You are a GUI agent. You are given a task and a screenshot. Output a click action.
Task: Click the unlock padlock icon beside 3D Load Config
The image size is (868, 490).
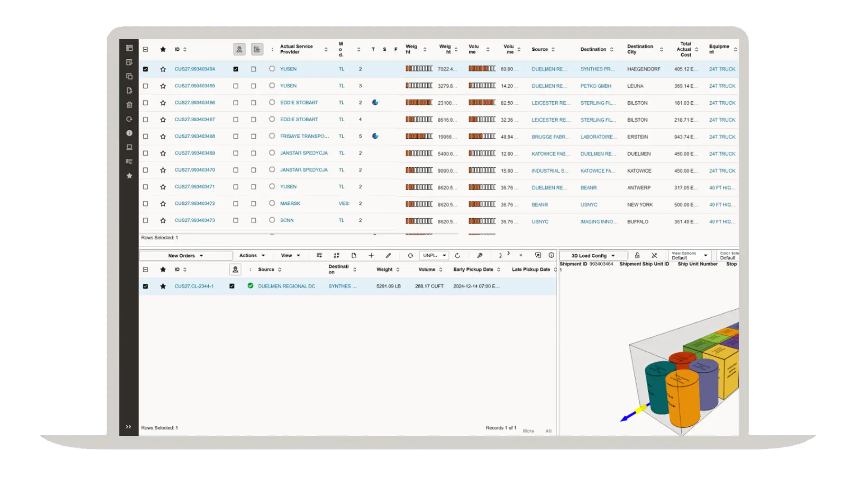click(x=637, y=256)
